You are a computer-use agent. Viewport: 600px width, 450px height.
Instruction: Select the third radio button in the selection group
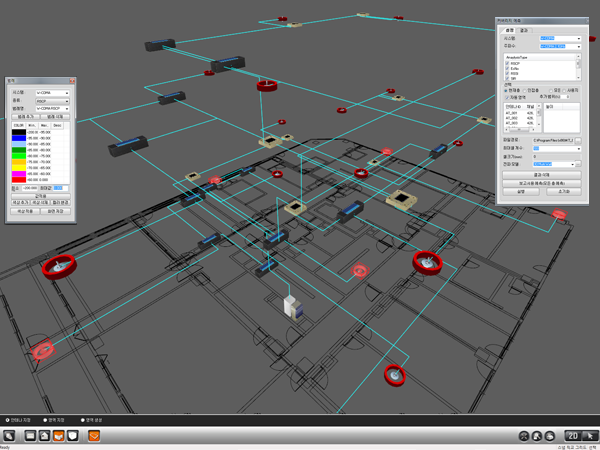551,91
